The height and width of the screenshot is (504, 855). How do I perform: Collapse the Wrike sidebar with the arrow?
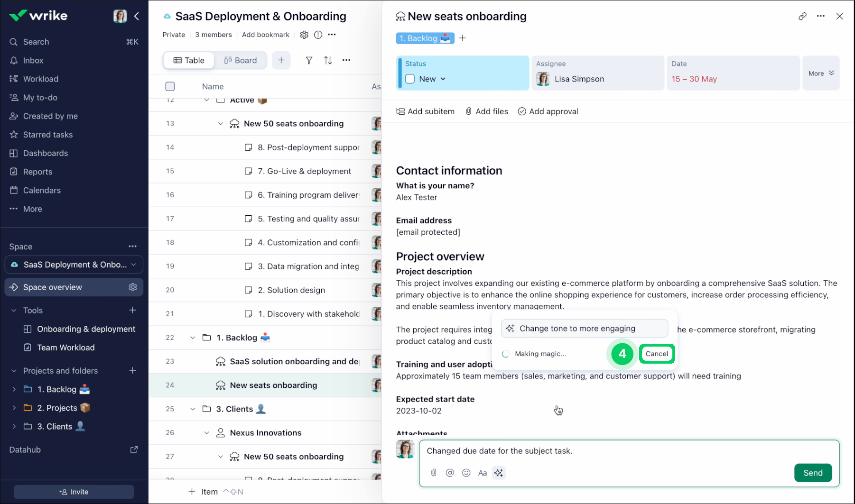click(x=137, y=16)
